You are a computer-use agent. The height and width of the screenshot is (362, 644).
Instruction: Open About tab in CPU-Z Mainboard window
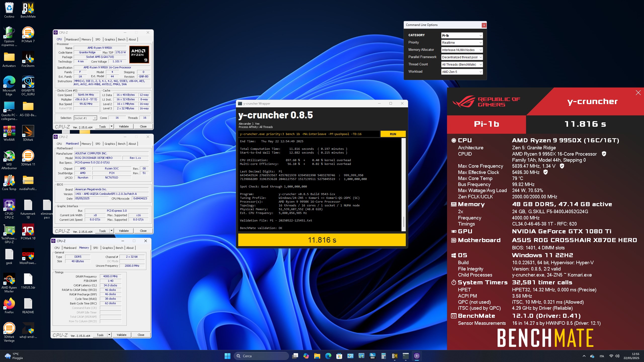pos(132,144)
